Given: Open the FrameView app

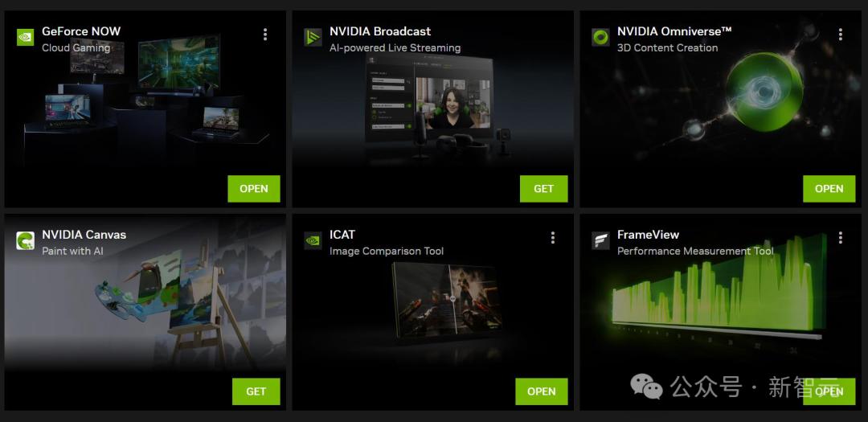Looking at the screenshot, I should [829, 391].
